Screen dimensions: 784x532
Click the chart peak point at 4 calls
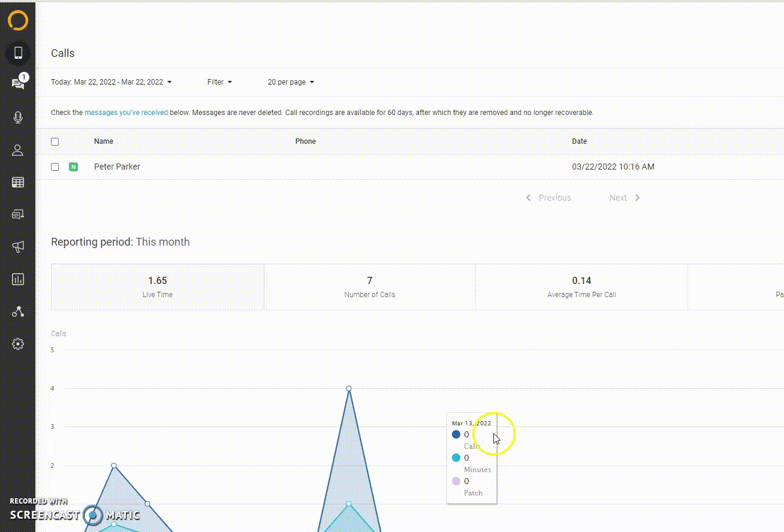349,388
